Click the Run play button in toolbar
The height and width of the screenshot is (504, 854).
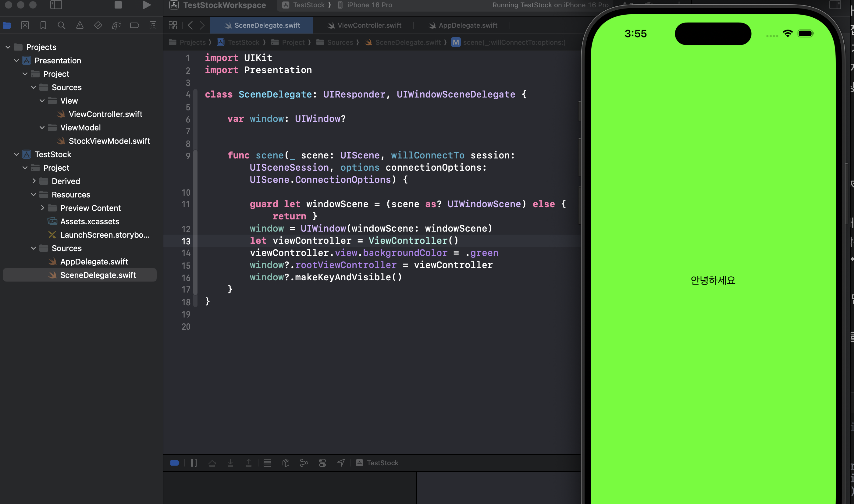tap(146, 5)
